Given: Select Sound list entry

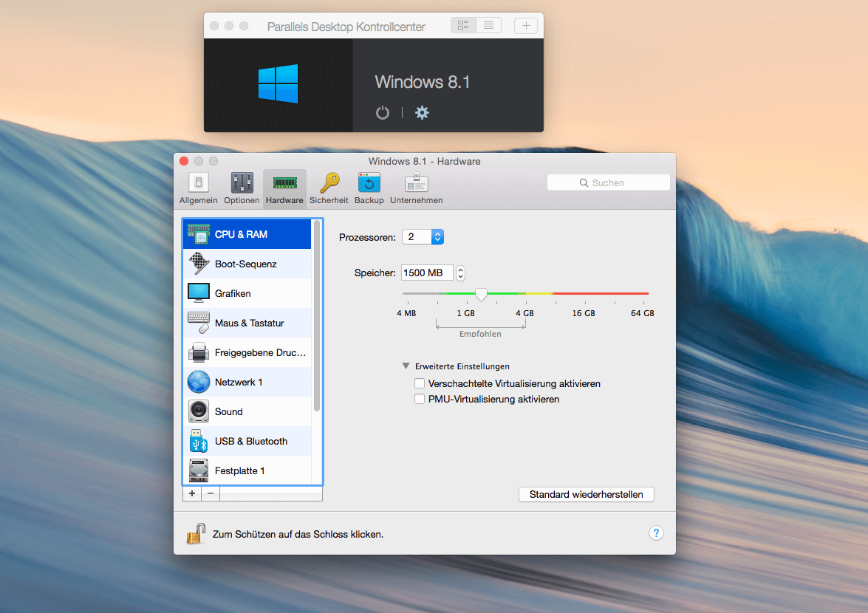Looking at the screenshot, I should 247,411.
